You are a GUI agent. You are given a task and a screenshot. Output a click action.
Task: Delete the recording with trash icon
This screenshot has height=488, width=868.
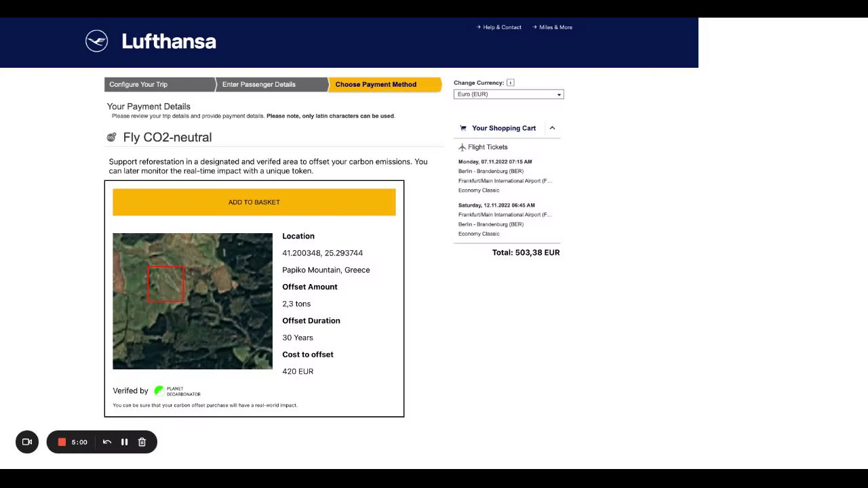(x=142, y=442)
